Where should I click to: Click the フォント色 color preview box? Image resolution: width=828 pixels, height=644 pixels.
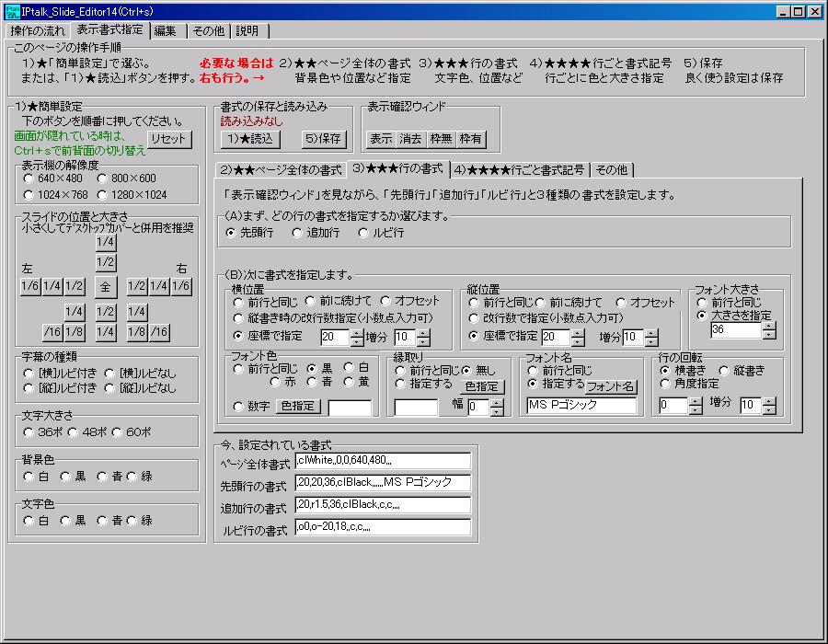pyautogui.click(x=350, y=408)
